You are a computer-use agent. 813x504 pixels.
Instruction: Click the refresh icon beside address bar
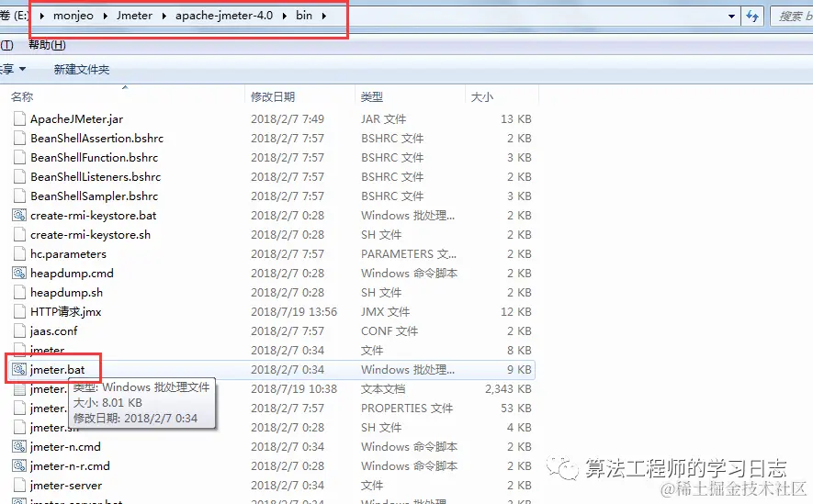tap(752, 16)
